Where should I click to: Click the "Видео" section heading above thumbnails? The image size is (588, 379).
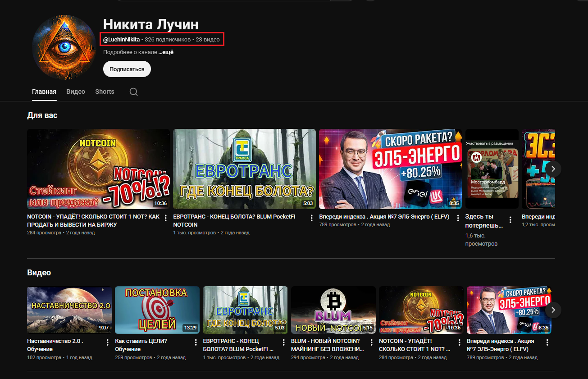point(39,273)
